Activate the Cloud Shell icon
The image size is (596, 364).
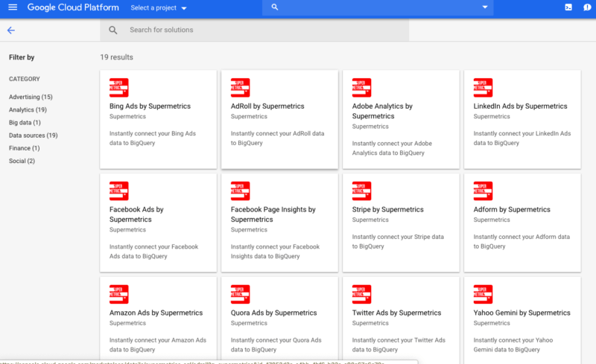(568, 7)
